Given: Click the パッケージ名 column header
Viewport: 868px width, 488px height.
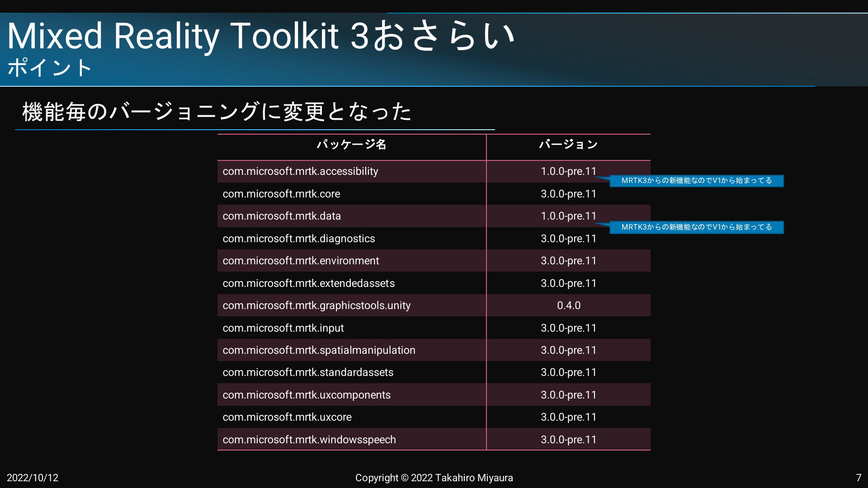Looking at the screenshot, I should pyautogui.click(x=351, y=145).
